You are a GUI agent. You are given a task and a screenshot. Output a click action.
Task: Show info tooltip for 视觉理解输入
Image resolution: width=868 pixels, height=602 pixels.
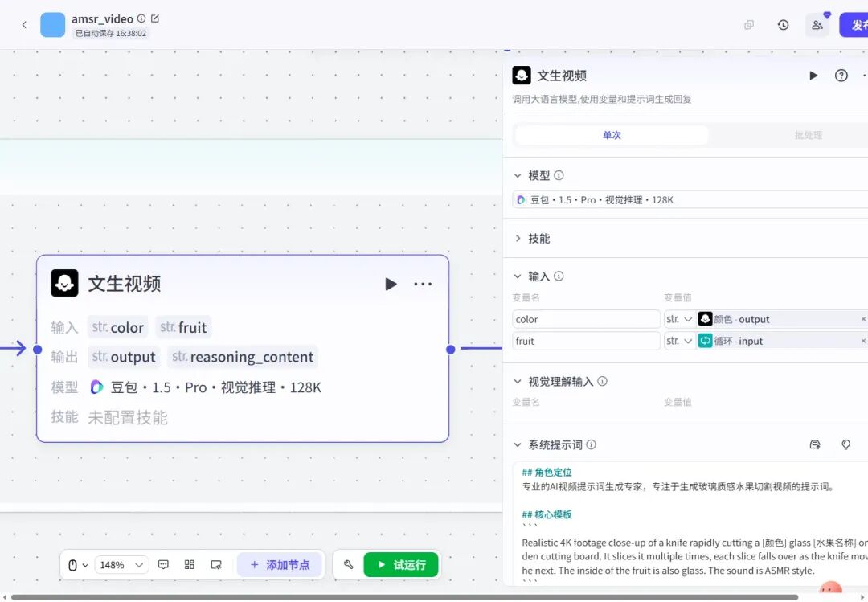click(x=603, y=382)
